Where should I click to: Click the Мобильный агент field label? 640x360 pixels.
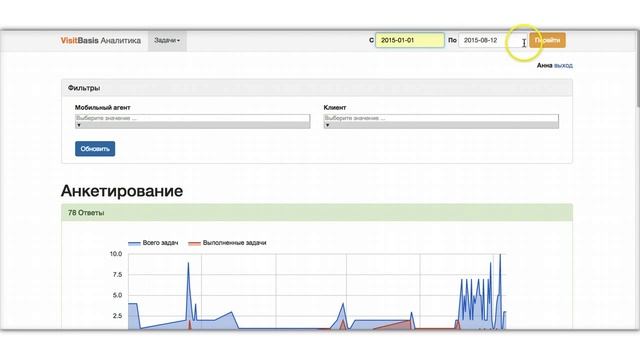click(x=102, y=107)
